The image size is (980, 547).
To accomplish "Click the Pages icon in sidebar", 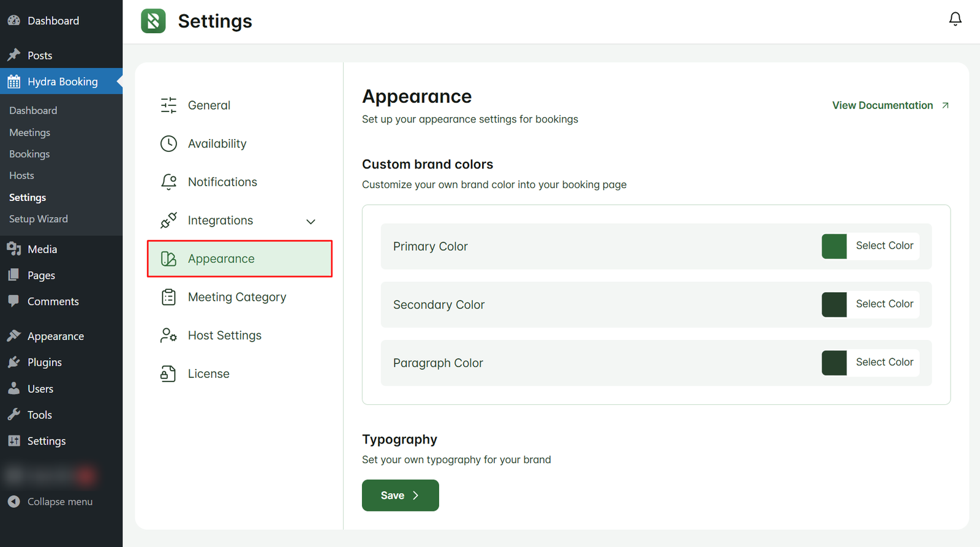I will pyautogui.click(x=13, y=275).
